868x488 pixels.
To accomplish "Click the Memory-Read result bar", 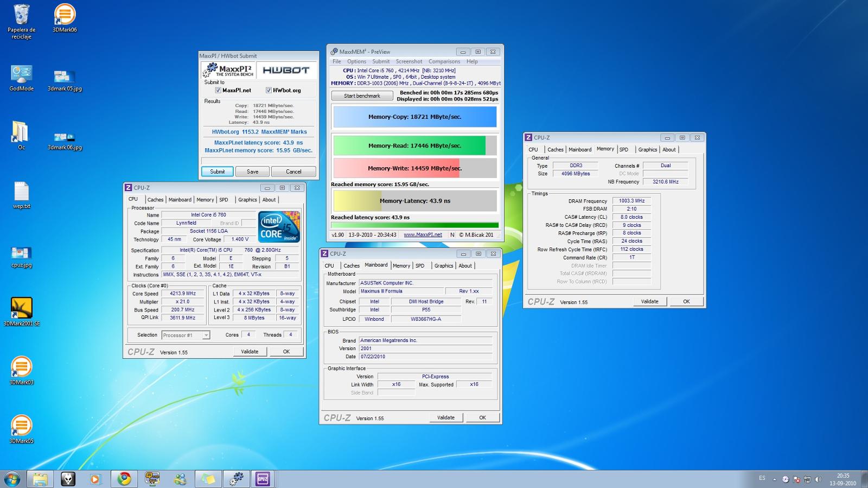I will coord(414,145).
